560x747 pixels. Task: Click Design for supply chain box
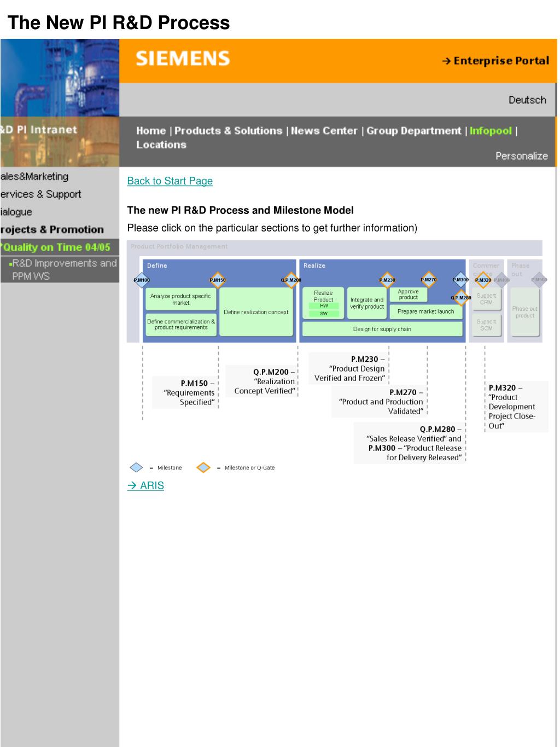click(382, 329)
